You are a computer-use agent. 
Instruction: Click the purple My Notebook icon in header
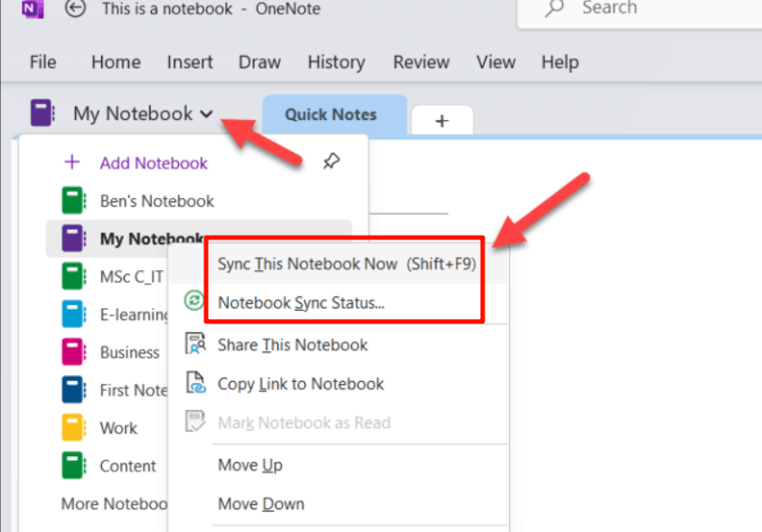pyautogui.click(x=42, y=113)
